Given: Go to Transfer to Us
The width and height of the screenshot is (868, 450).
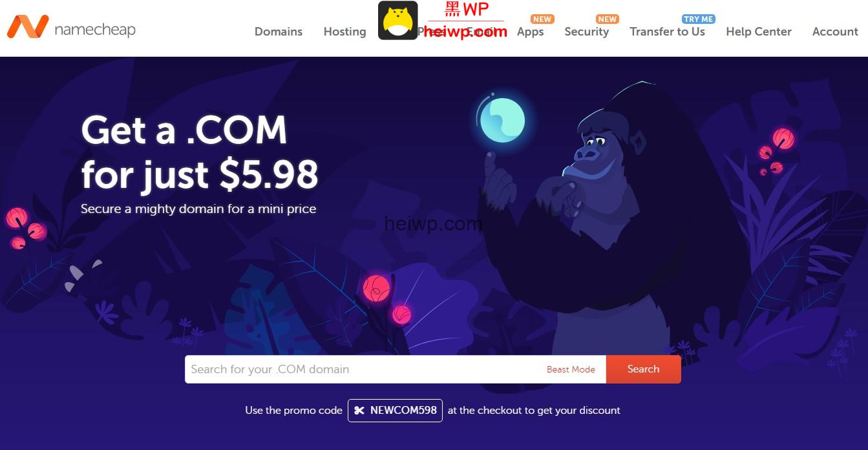Looking at the screenshot, I should (667, 32).
